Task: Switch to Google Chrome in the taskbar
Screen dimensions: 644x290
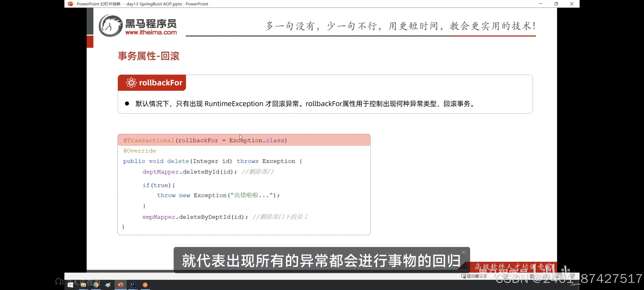Action: coord(96,285)
